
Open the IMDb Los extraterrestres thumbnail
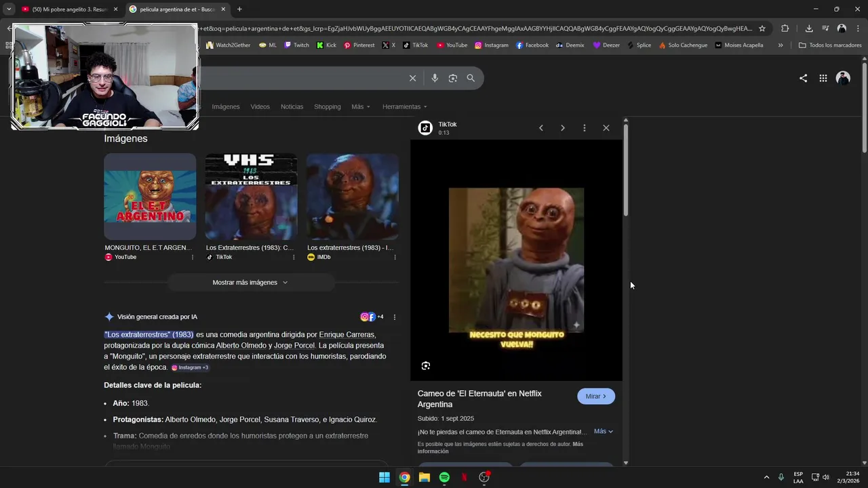(x=353, y=197)
